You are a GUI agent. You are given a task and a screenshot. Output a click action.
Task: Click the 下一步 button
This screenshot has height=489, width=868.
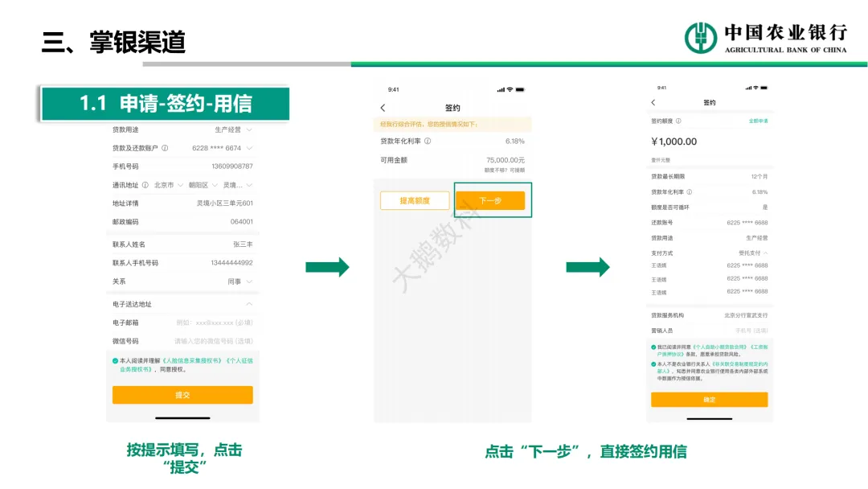[x=489, y=200]
